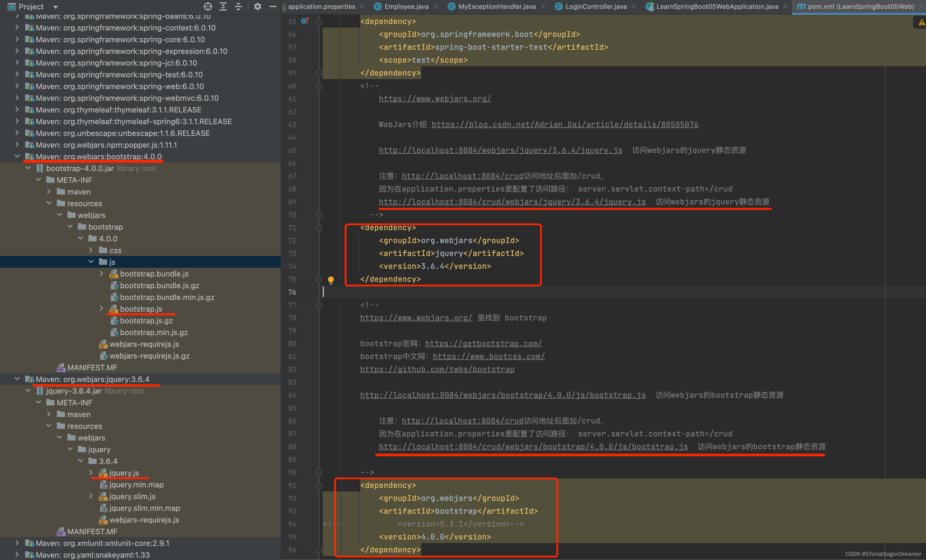The width and height of the screenshot is (926, 560).
Task: Click the Expand All toolbar icon
Action: pos(223,6)
